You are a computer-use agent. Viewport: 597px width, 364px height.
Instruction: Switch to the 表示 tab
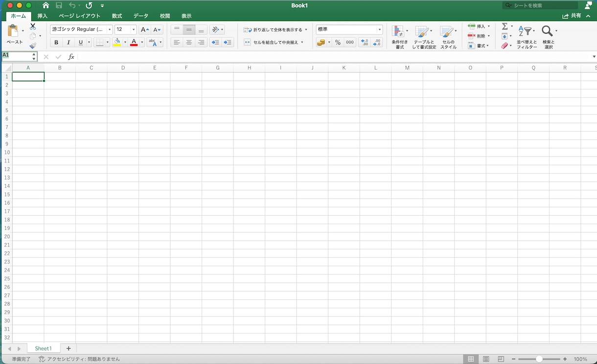tap(186, 16)
